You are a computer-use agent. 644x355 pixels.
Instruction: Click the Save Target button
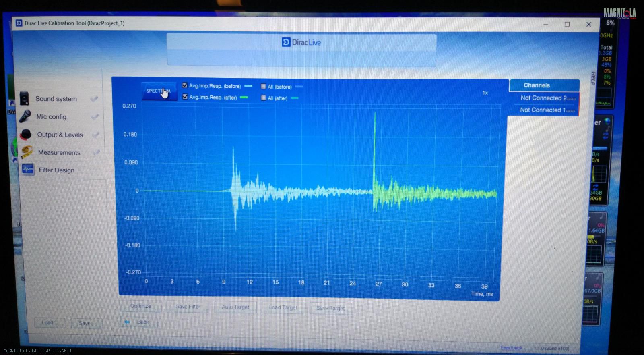pyautogui.click(x=330, y=308)
